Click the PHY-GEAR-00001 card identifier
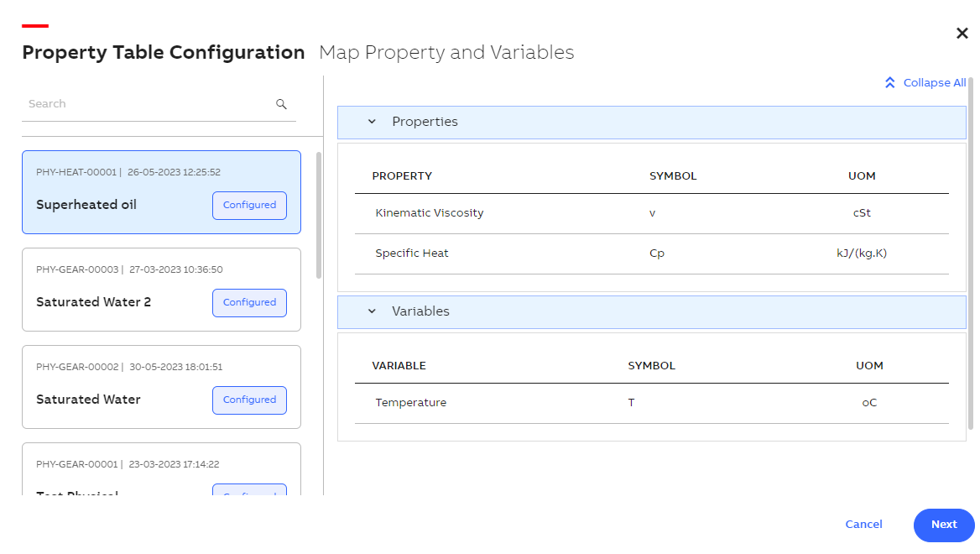980x554 pixels. [77, 464]
